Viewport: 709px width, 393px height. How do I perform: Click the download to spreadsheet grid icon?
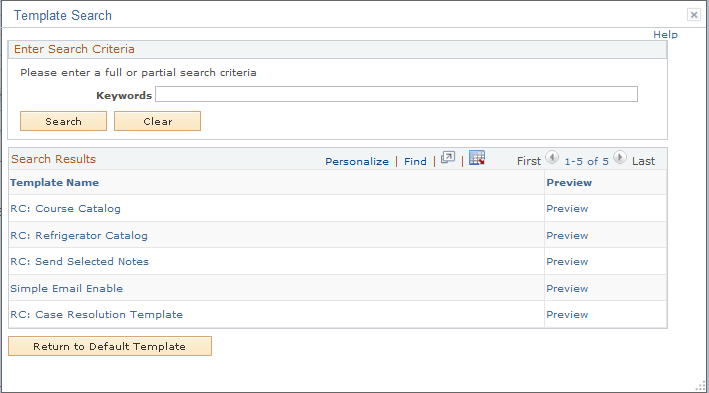(477, 158)
